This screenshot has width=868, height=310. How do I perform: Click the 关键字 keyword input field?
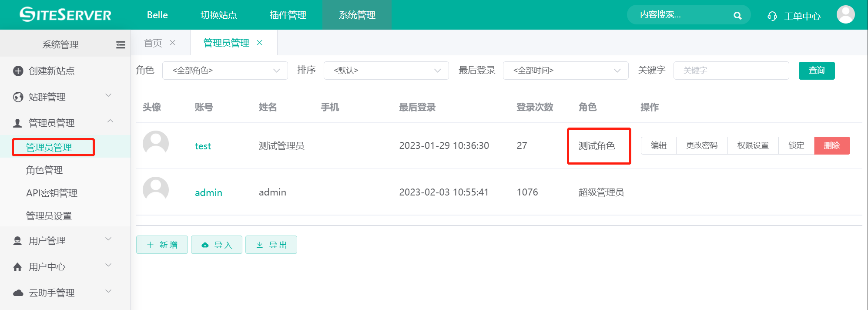point(731,71)
